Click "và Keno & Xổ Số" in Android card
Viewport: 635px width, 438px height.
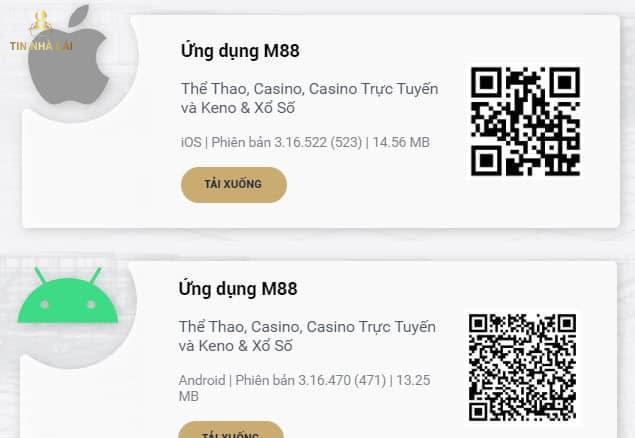point(236,346)
